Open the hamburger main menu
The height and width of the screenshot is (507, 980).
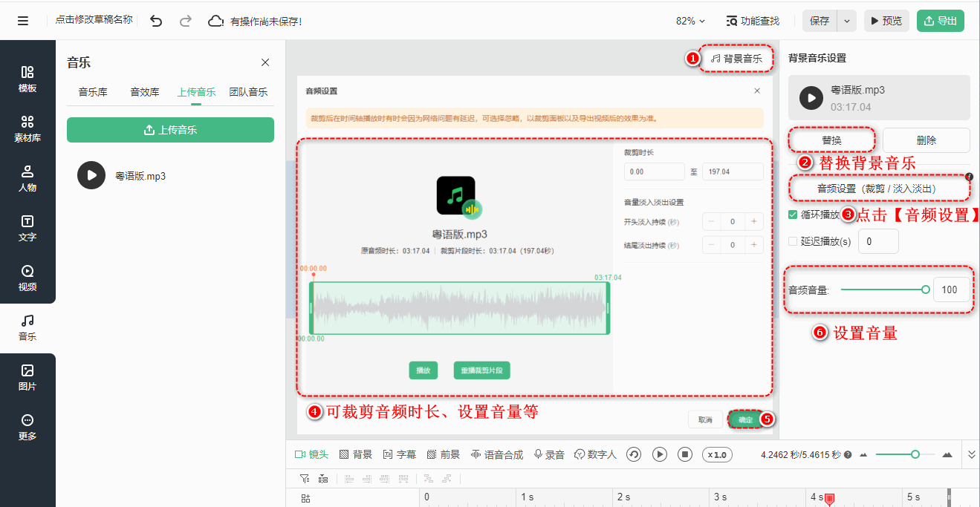pyautogui.click(x=23, y=21)
